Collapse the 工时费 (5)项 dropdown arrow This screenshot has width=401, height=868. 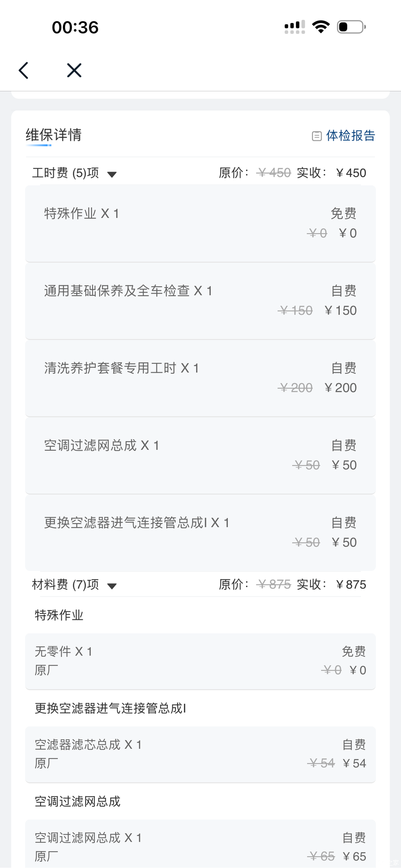112,174
